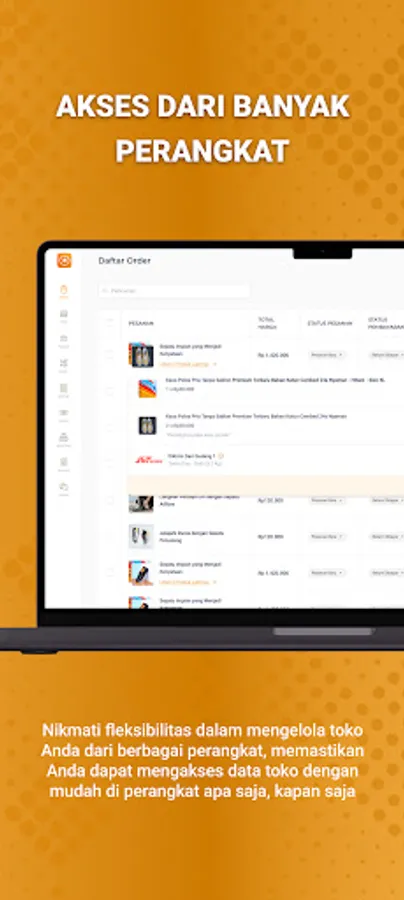Open the chat bubbles icon in the sidebar
This screenshot has width=404, height=900.
[x=64, y=488]
